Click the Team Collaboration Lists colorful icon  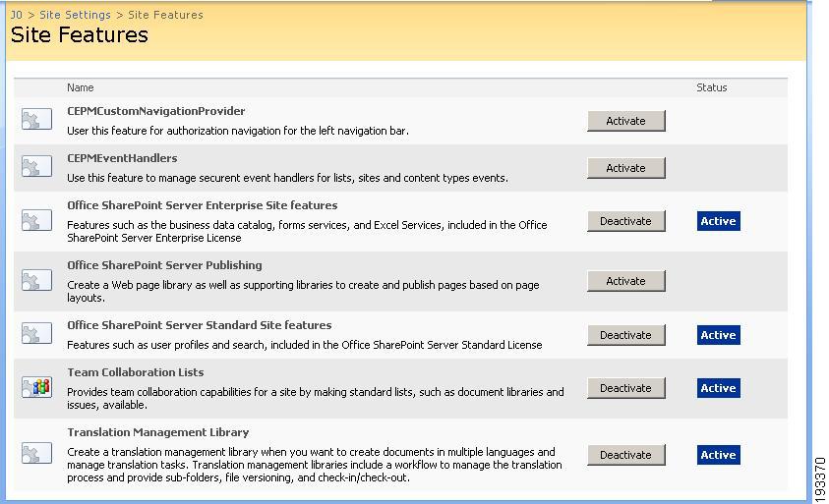[x=36, y=387]
